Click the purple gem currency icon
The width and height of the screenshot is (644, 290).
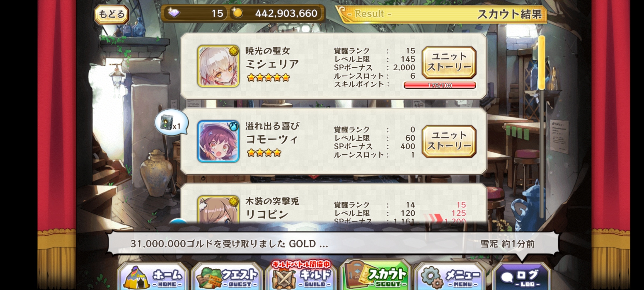[174, 13]
